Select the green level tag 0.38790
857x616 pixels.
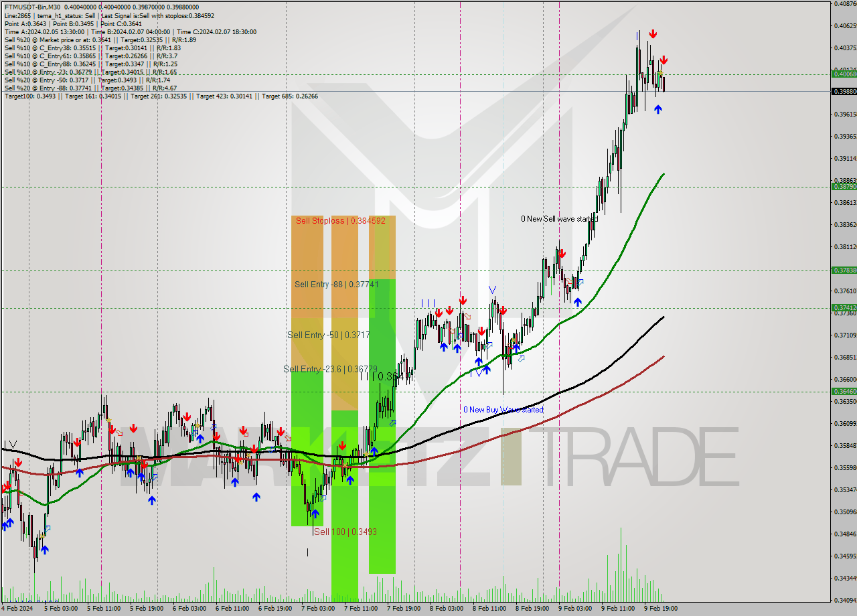(x=844, y=187)
